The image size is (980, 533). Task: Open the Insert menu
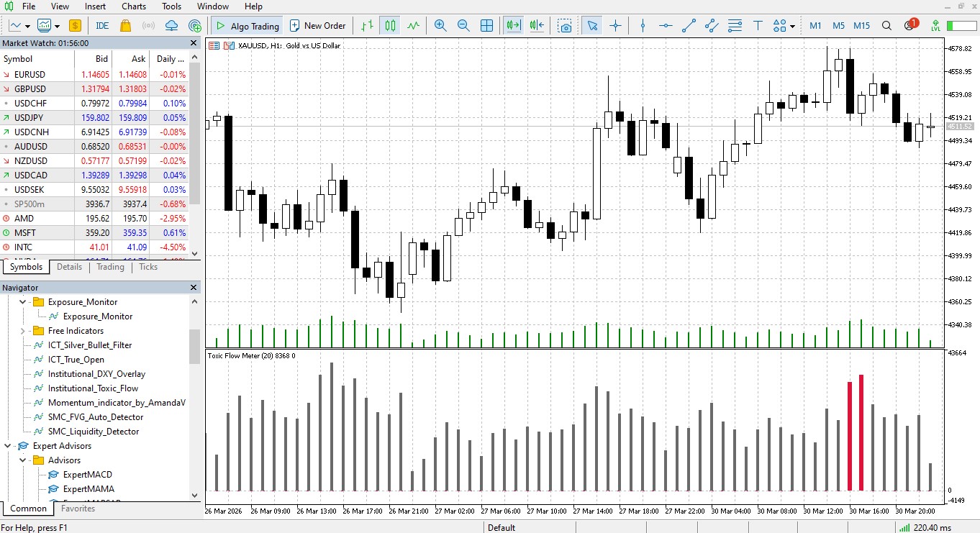95,6
